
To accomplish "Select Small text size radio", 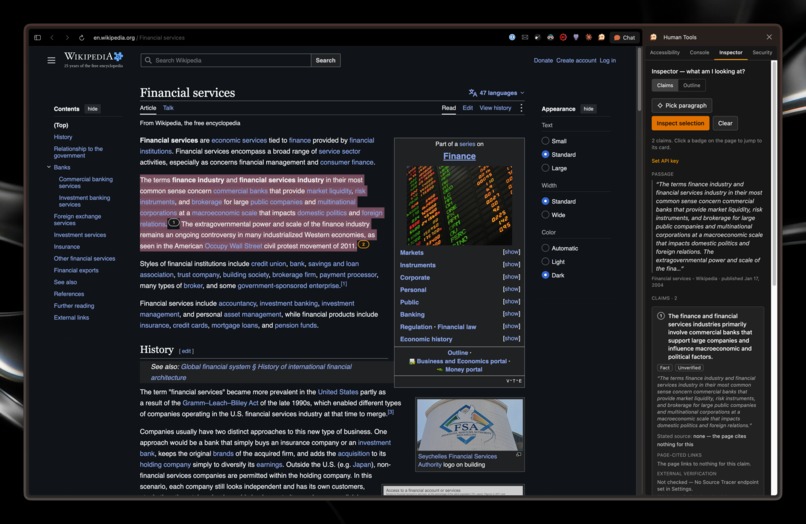I will [545, 141].
